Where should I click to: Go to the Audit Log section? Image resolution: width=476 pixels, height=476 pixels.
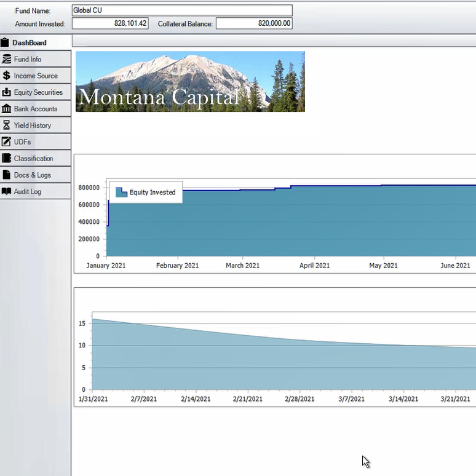(28, 192)
